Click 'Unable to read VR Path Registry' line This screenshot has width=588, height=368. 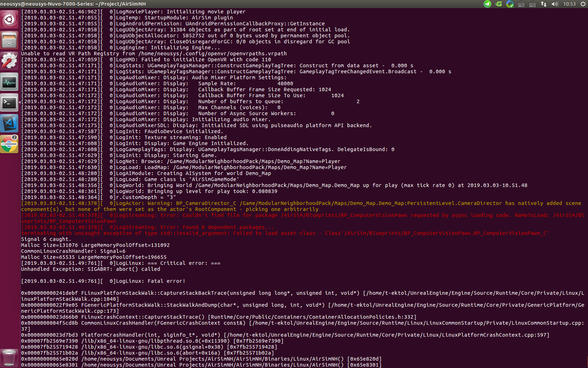[154, 54]
